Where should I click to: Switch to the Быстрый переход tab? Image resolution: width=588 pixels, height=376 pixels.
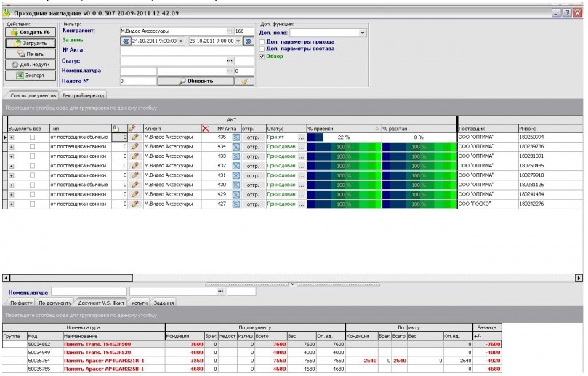(82, 95)
